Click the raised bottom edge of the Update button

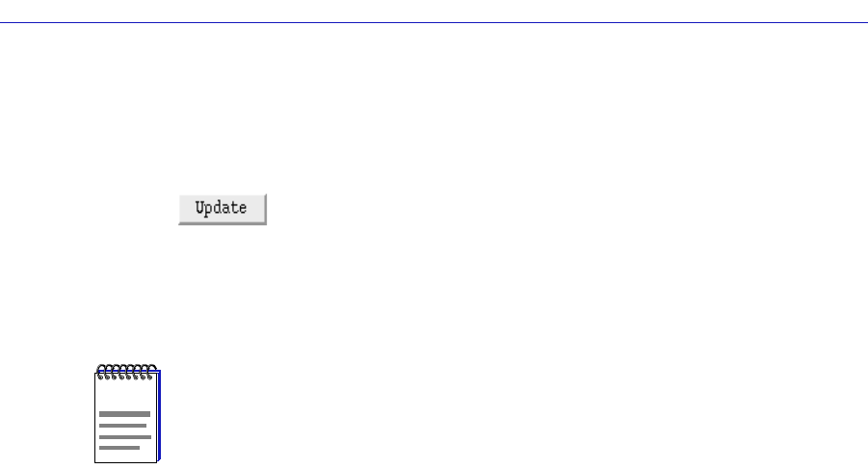coord(223,223)
